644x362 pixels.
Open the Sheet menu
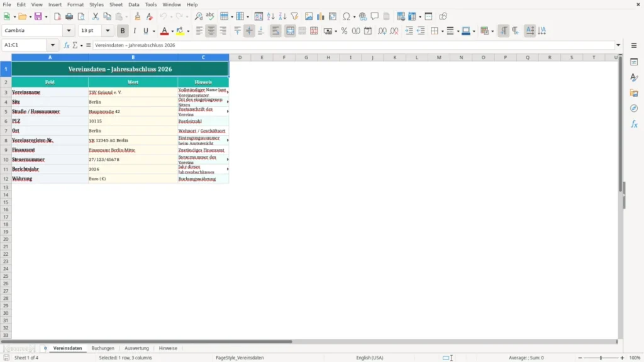coord(116,4)
